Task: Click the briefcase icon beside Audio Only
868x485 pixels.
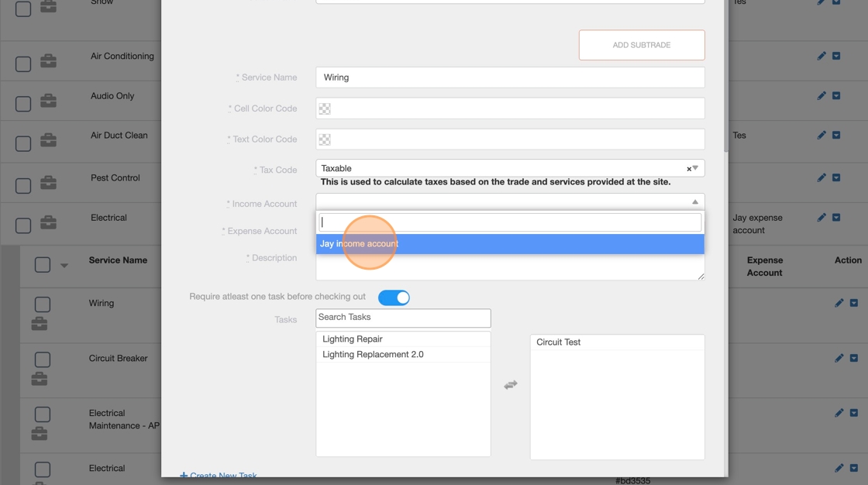Action: [48, 100]
